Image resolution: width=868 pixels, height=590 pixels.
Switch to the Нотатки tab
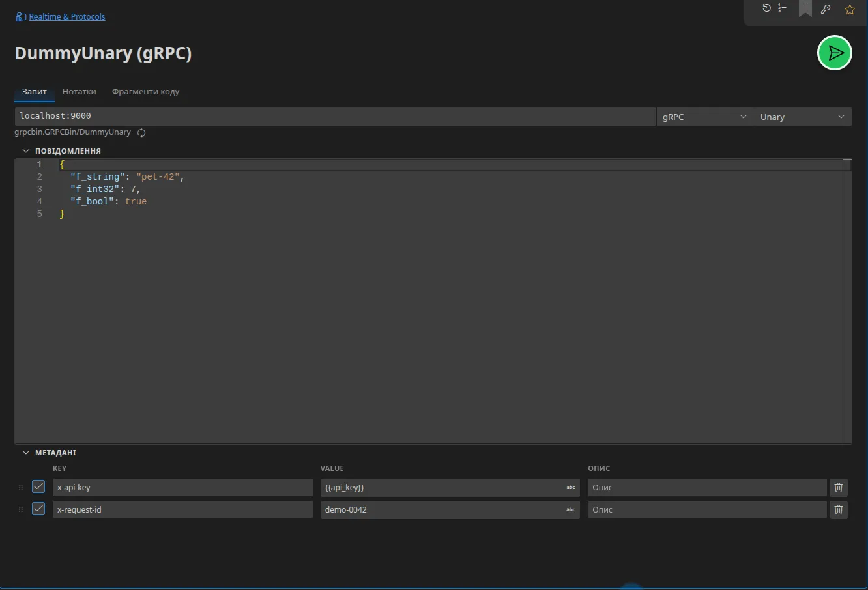(79, 92)
